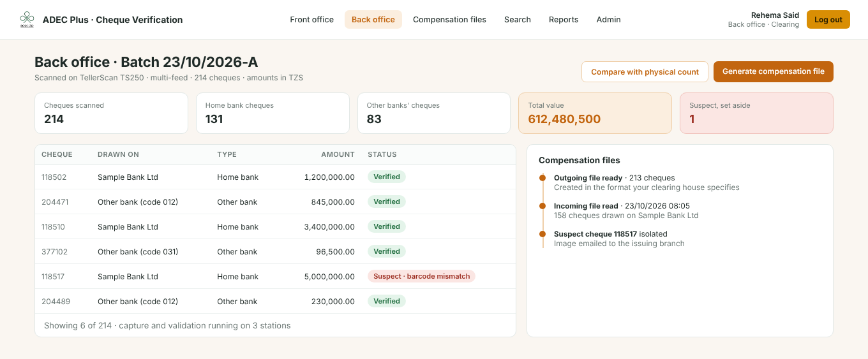Click the Rehema Said user name
The height and width of the screenshot is (359, 868).
point(775,15)
